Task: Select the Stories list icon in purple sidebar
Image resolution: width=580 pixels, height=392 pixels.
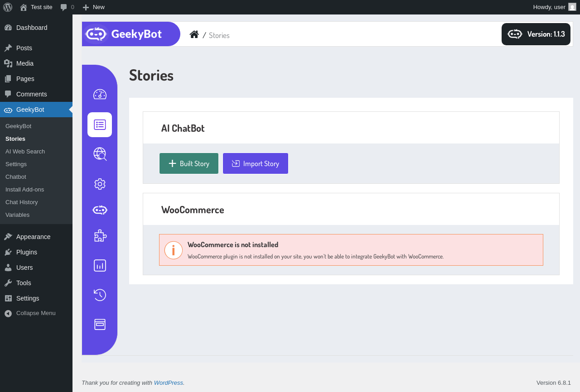Action: coord(100,124)
